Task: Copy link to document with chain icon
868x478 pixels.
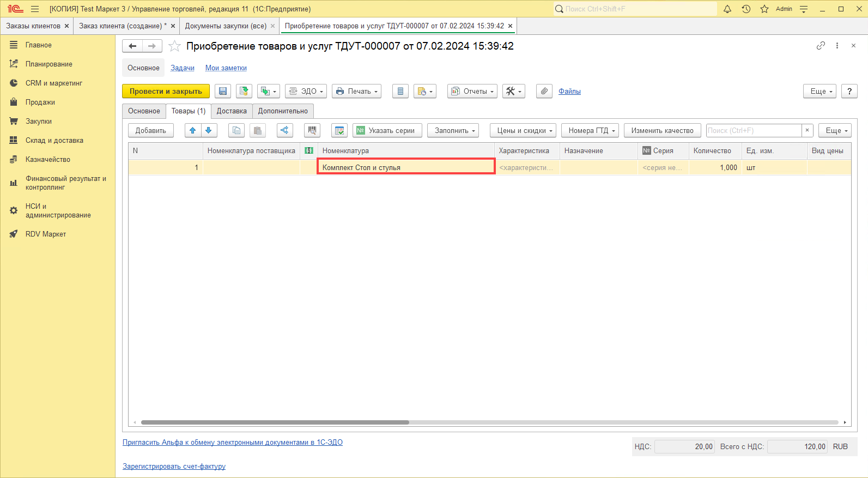Action: [x=821, y=46]
